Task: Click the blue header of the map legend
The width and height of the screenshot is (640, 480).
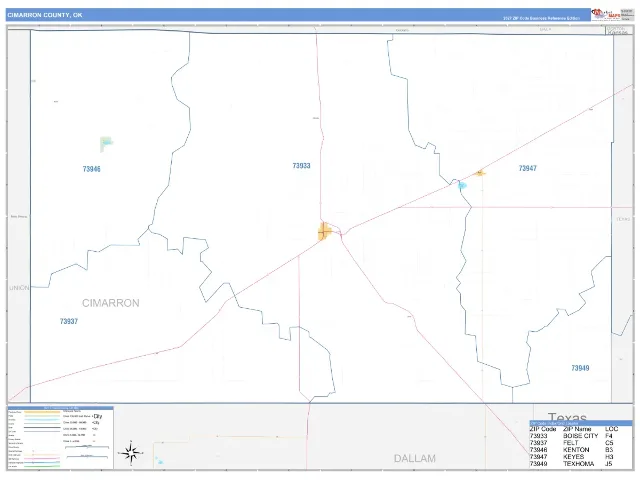Action: [60, 408]
